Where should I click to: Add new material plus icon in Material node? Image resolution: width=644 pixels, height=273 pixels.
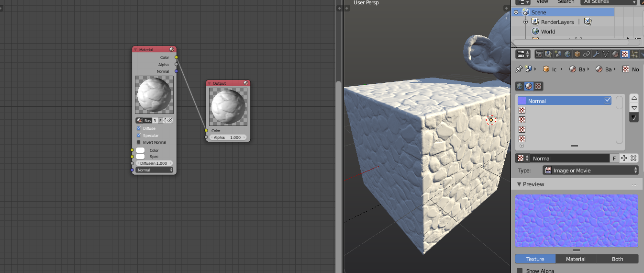[166, 120]
